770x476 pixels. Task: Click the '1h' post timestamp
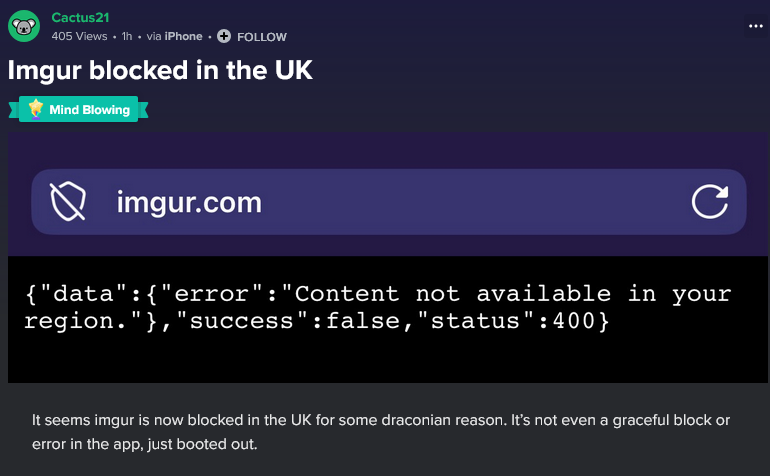click(127, 36)
